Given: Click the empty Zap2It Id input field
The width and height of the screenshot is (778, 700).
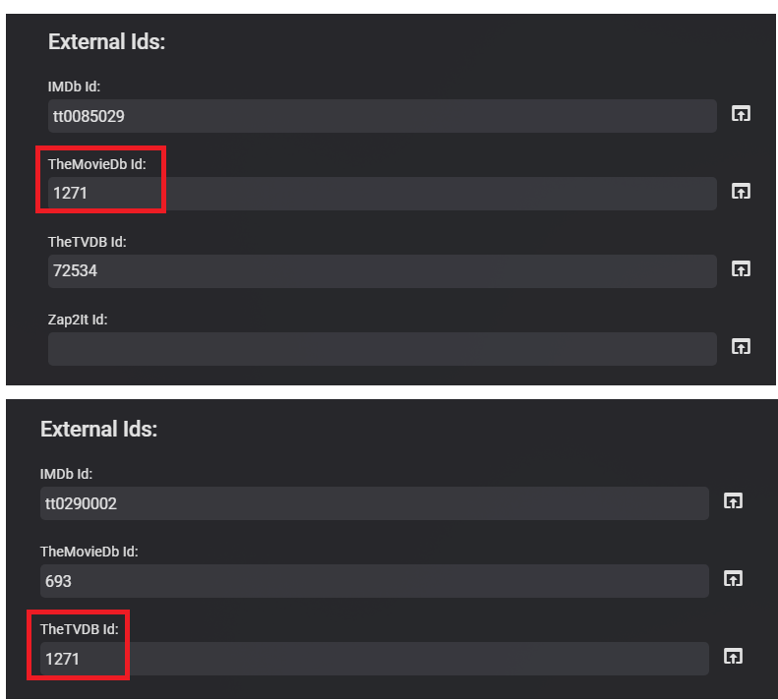Looking at the screenshot, I should pyautogui.click(x=382, y=349).
